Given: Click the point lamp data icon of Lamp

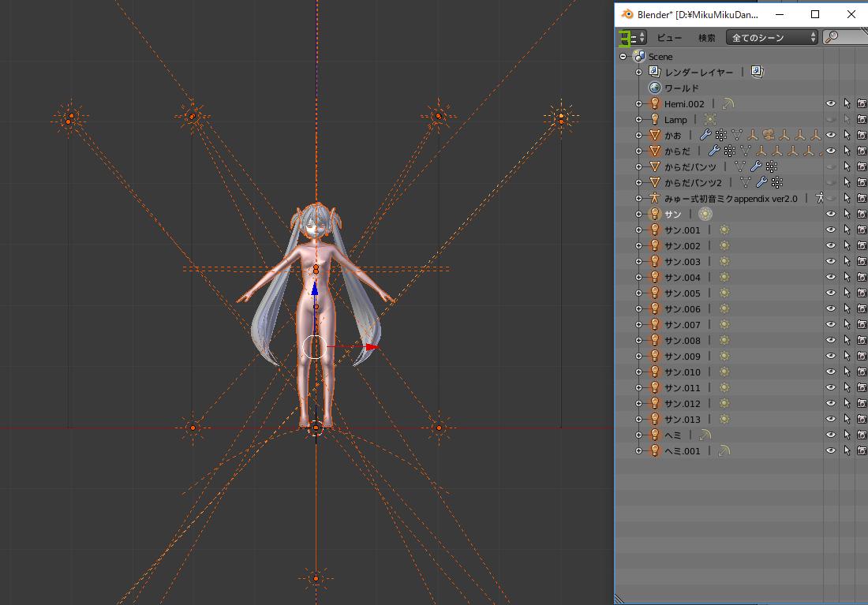Looking at the screenshot, I should 710,120.
